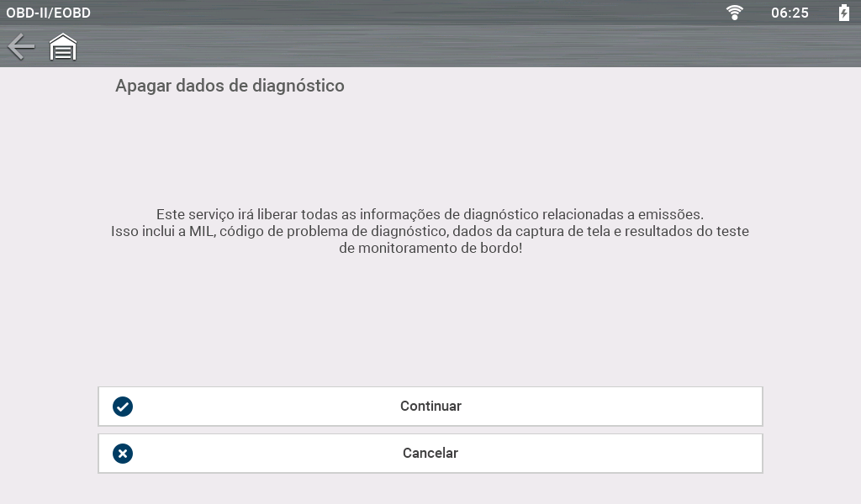
Task: Tap the 06:25 clock display
Action: pyautogui.click(x=790, y=13)
